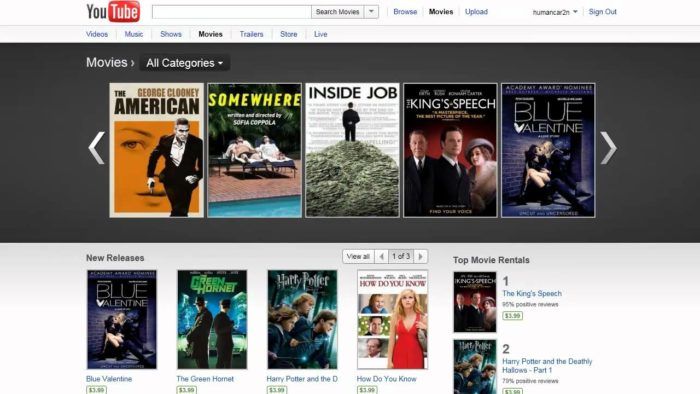The image size is (700, 394).
Task: Go to previous New Releases page
Action: [x=381, y=257]
